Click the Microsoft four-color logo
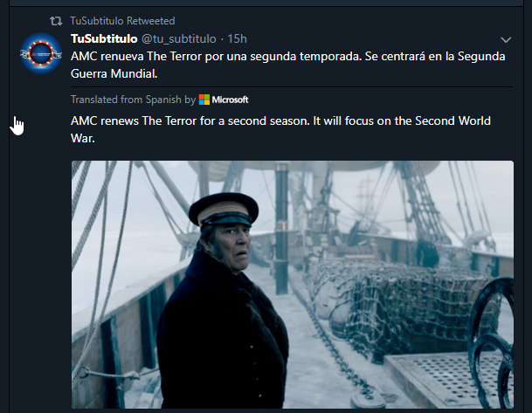This screenshot has width=532, height=413. [204, 100]
